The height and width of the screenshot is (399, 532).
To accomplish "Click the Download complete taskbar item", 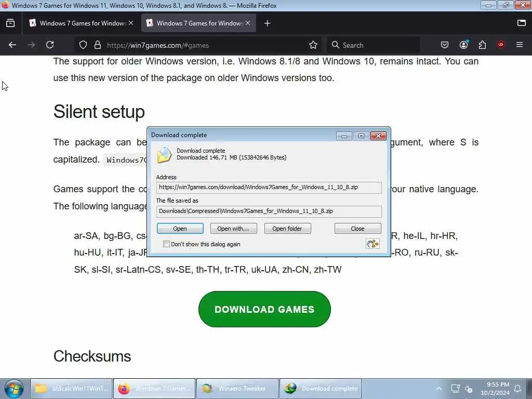I will pos(320,389).
